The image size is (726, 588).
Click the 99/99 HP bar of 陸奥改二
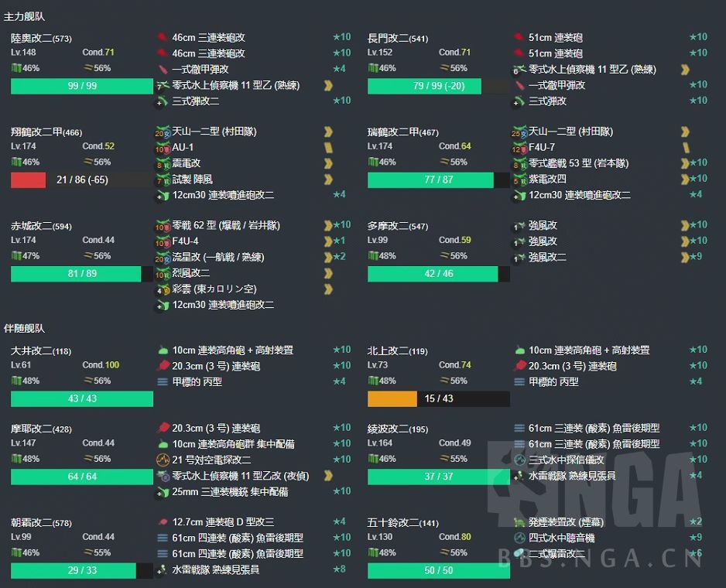point(81,87)
